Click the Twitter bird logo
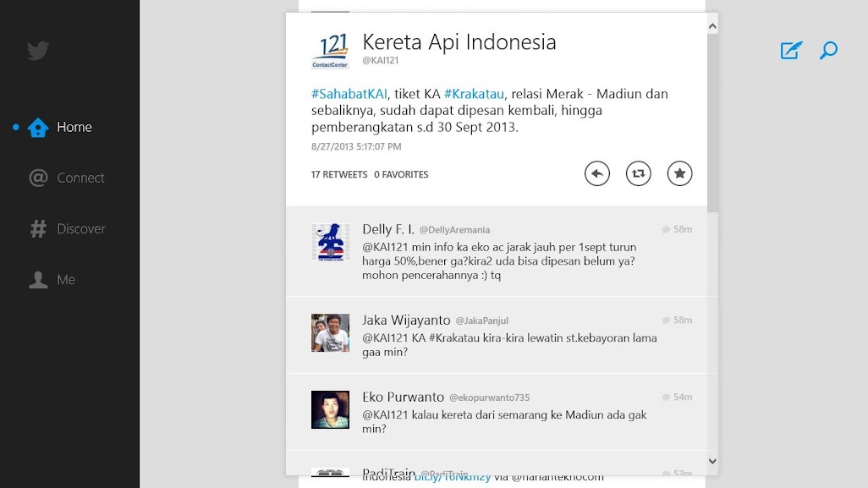The width and height of the screenshot is (868, 488). tap(38, 51)
